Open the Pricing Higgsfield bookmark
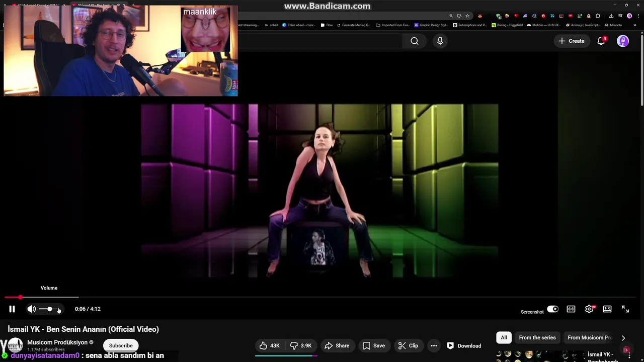 tap(507, 25)
